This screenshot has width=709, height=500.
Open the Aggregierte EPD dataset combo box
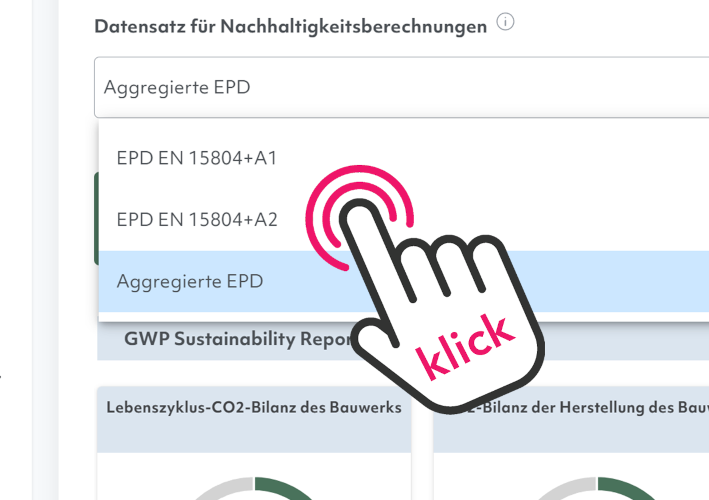(x=400, y=87)
